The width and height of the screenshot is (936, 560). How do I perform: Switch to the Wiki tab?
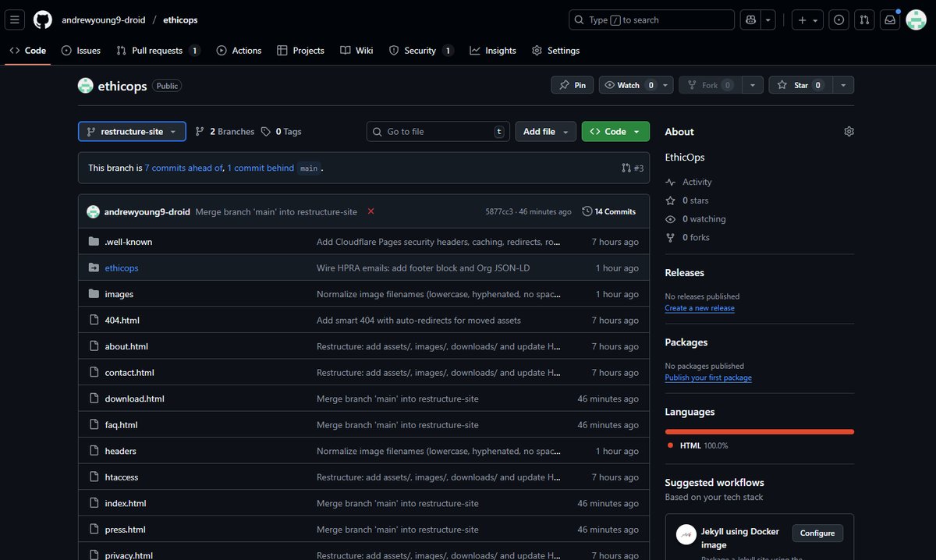[x=356, y=51]
